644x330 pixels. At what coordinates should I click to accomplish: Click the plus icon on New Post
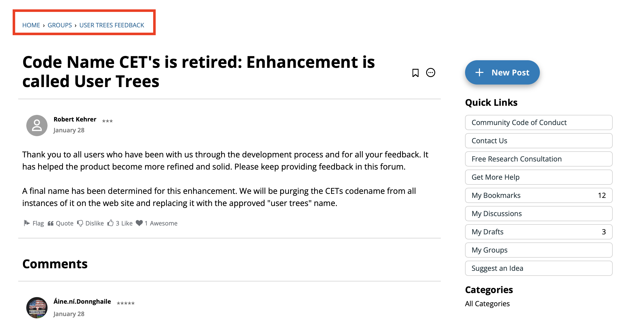point(480,72)
